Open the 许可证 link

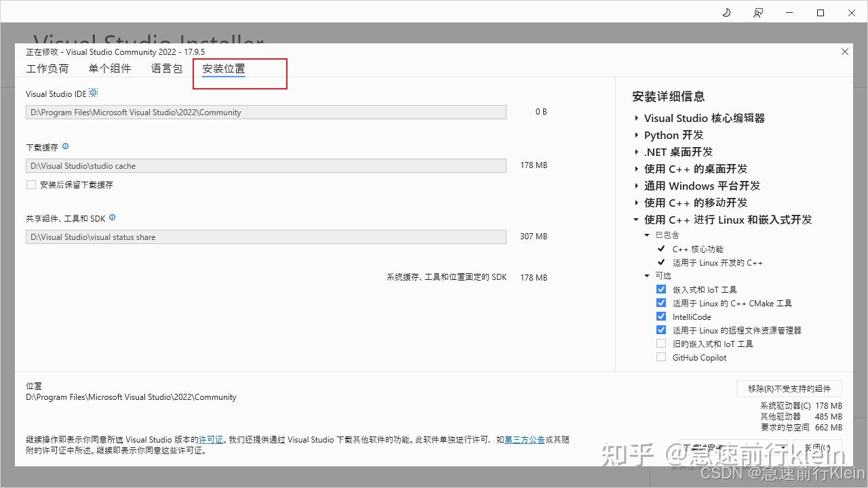(x=211, y=439)
